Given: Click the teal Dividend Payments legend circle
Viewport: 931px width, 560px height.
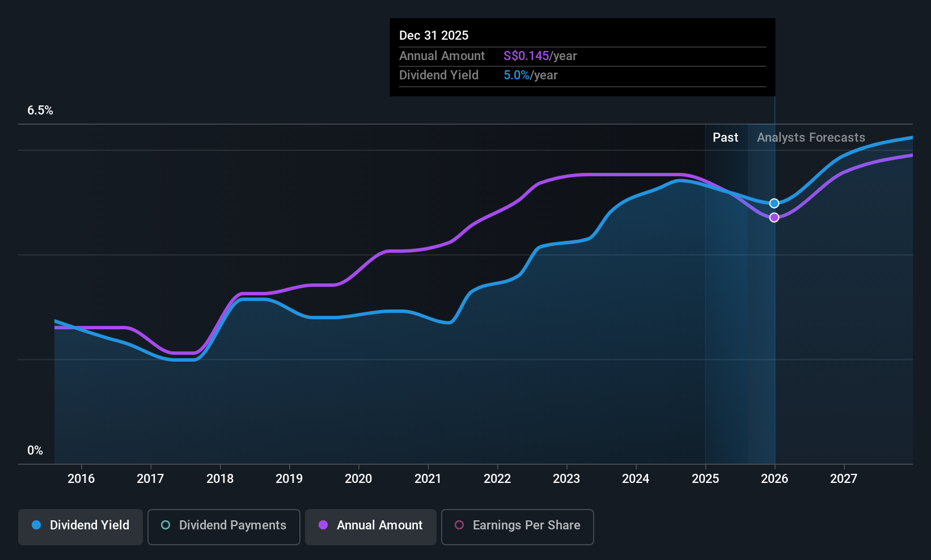Looking at the screenshot, I should click(166, 525).
